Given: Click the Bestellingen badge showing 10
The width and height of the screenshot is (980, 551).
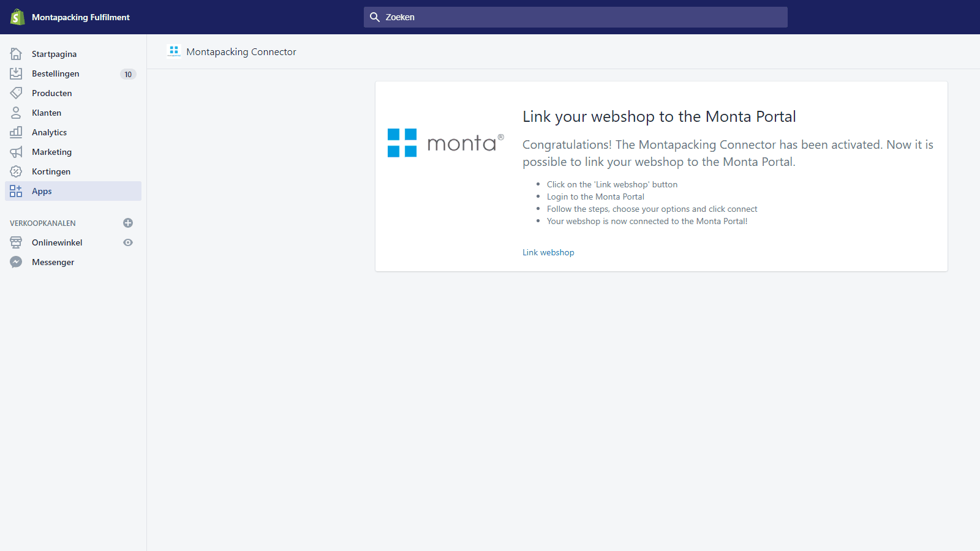Looking at the screenshot, I should (x=128, y=74).
